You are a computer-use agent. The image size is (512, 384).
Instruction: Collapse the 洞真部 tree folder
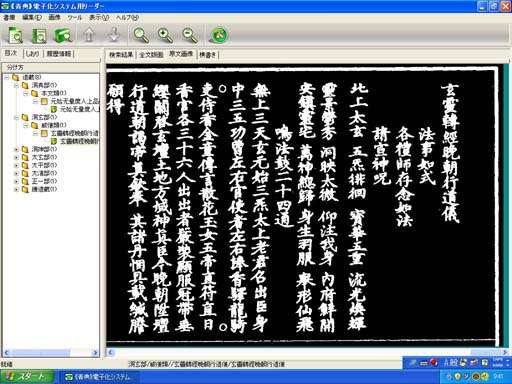point(16,85)
